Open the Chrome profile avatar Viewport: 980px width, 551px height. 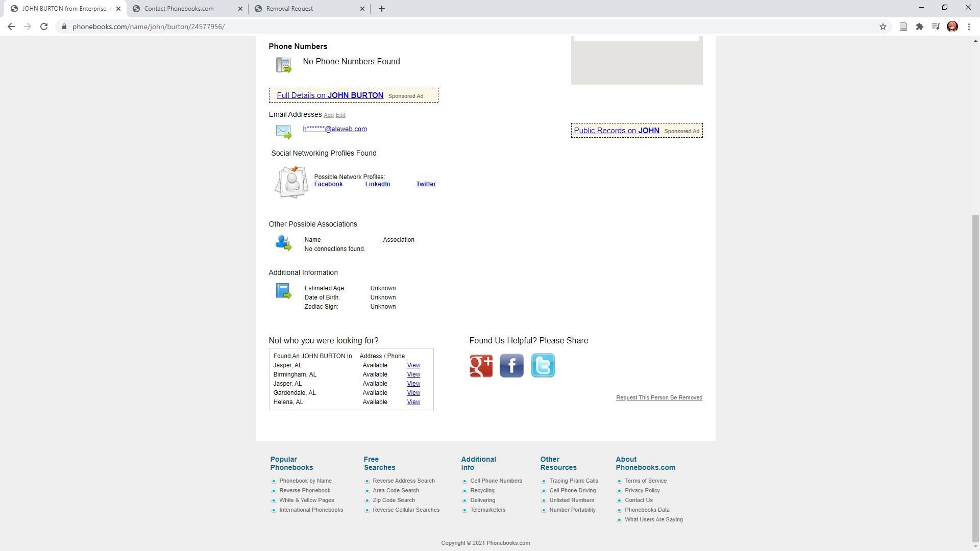tap(952, 27)
